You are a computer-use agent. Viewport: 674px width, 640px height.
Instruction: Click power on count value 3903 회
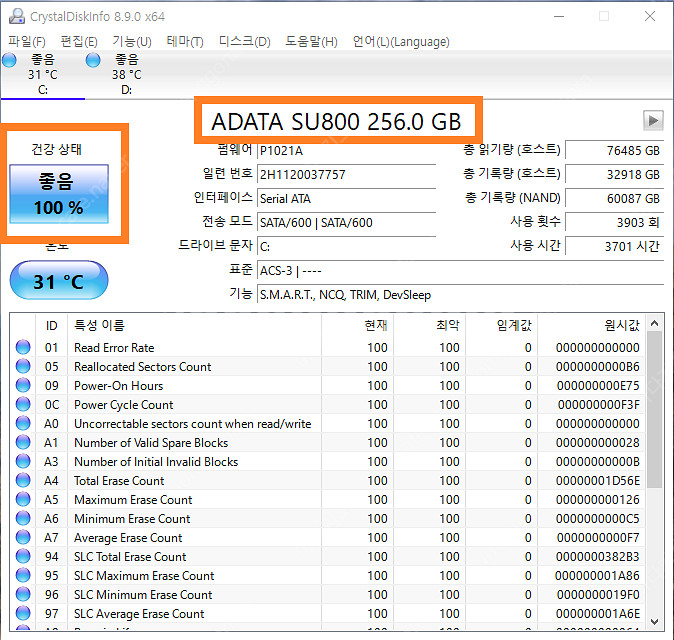[x=614, y=222]
